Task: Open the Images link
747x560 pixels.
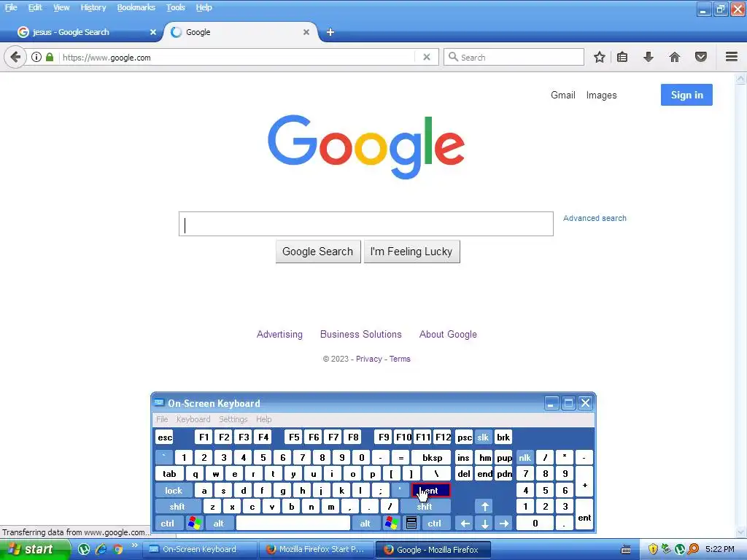Action: (x=601, y=96)
